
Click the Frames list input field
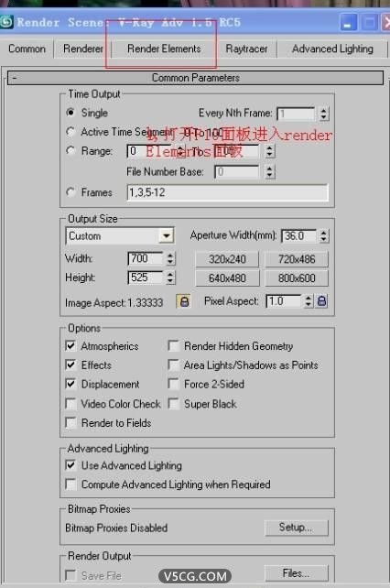[x=228, y=192]
